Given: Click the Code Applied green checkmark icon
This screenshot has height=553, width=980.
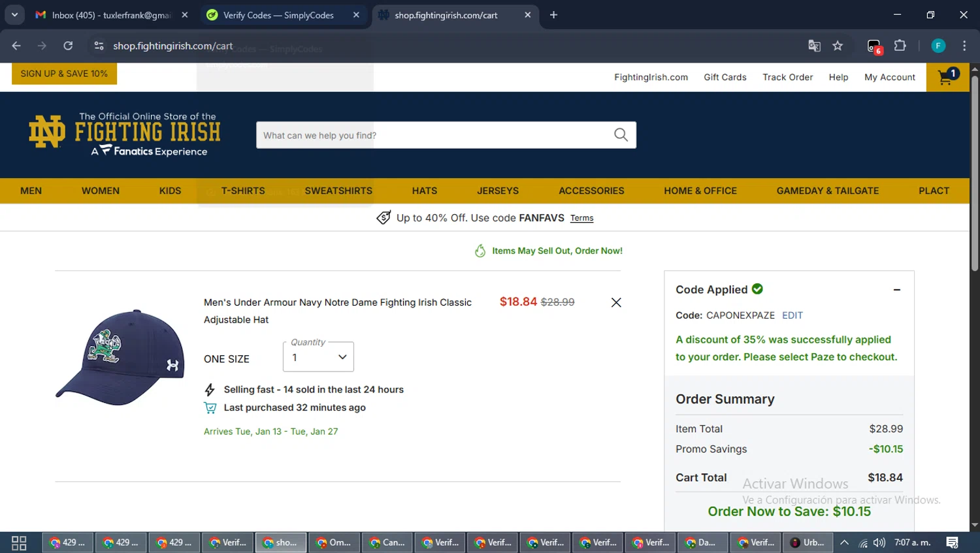Looking at the screenshot, I should [x=757, y=289].
